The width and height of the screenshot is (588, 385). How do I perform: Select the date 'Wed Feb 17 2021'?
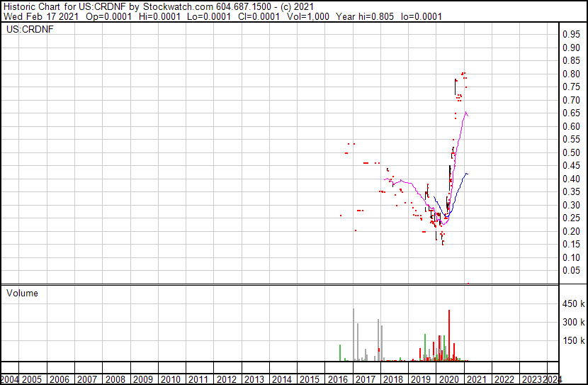tap(41, 16)
